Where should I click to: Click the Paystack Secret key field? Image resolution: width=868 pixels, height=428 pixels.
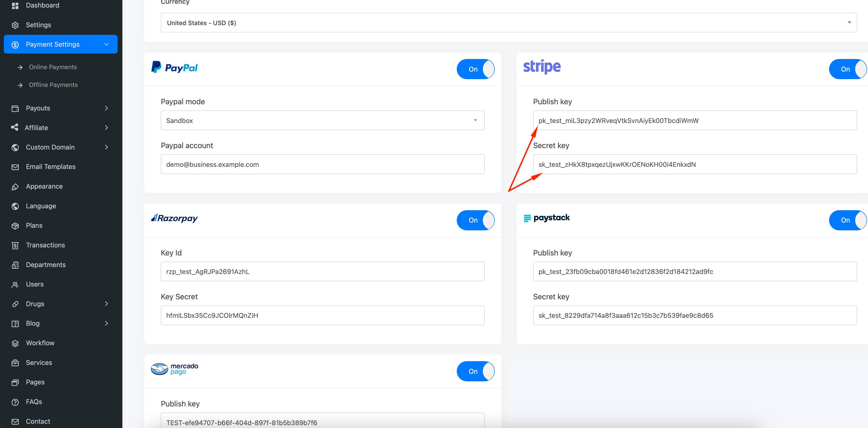tap(695, 315)
